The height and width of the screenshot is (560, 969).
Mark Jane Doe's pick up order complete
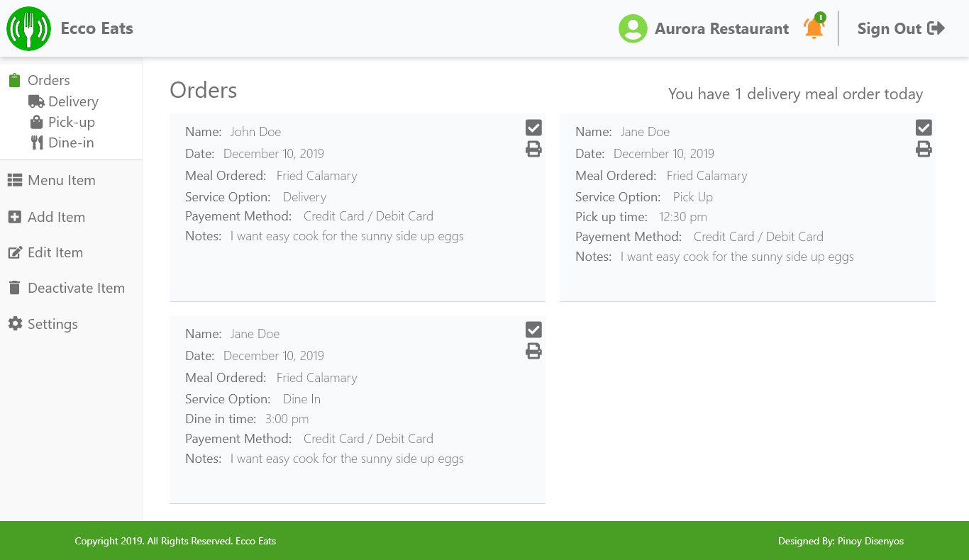[924, 128]
